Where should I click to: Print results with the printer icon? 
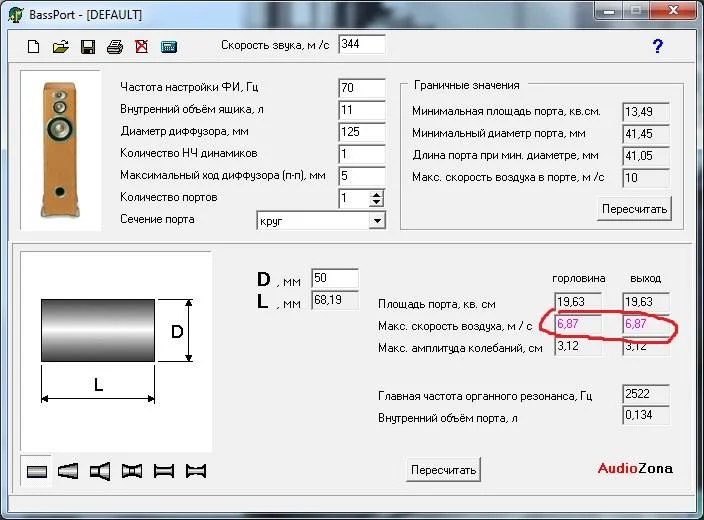pos(115,46)
